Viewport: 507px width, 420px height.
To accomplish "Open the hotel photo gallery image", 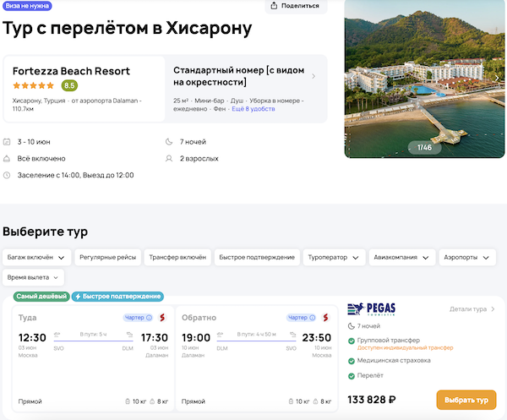I will click(425, 78).
